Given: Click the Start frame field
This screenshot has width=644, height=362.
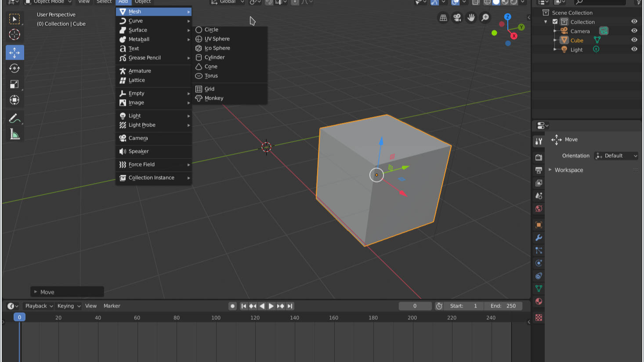Looking at the screenshot, I should (464, 306).
